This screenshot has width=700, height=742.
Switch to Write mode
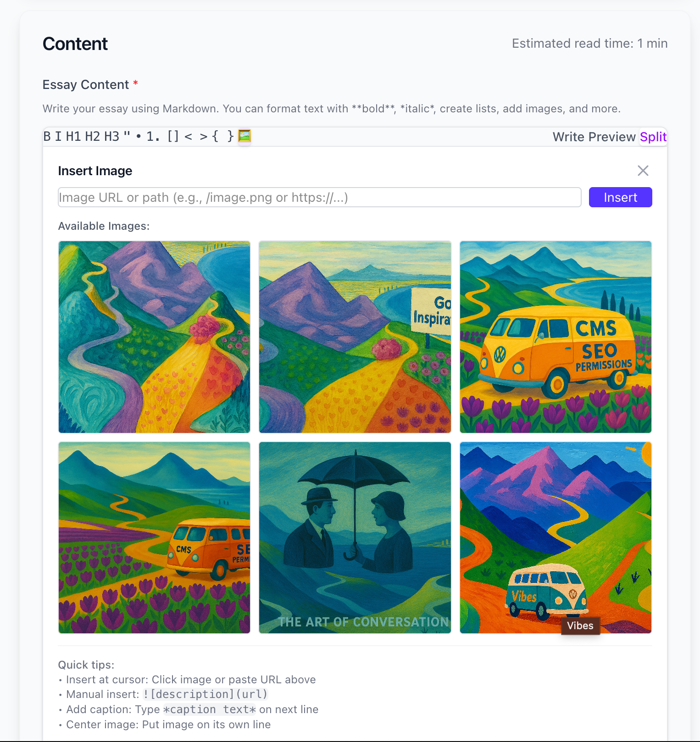[x=569, y=137]
